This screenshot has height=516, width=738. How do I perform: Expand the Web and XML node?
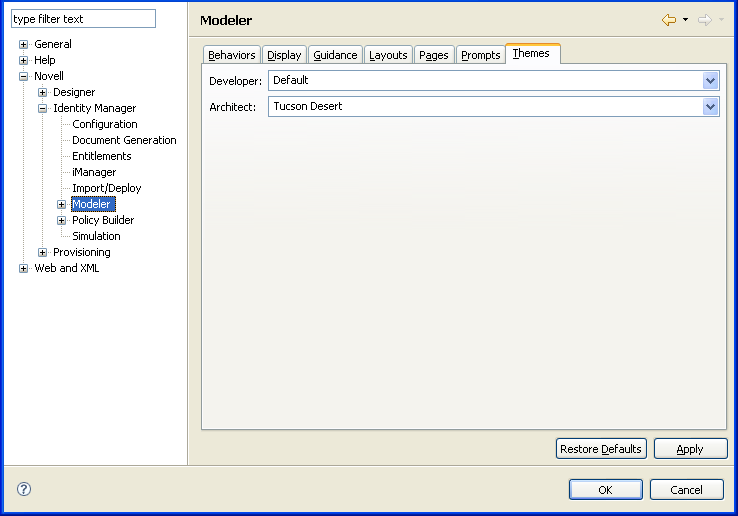tap(23, 268)
